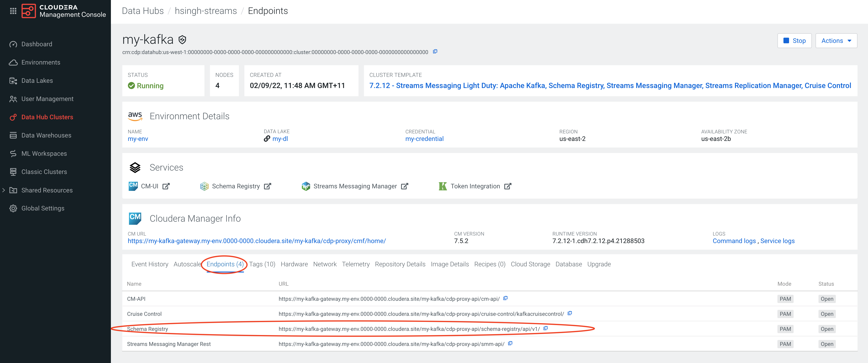Copy the Schema Registry endpoint URL
This screenshot has width=868, height=363.
[x=546, y=328]
